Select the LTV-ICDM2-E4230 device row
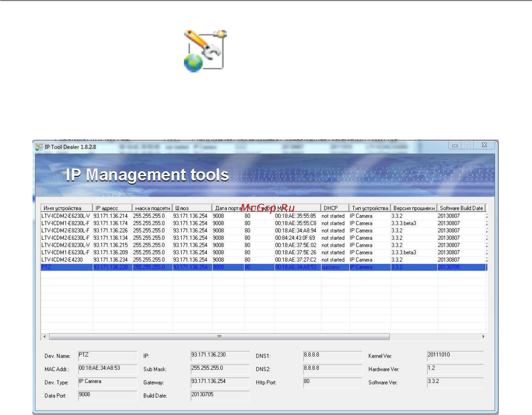This screenshot has height=415, width=532. point(264,260)
